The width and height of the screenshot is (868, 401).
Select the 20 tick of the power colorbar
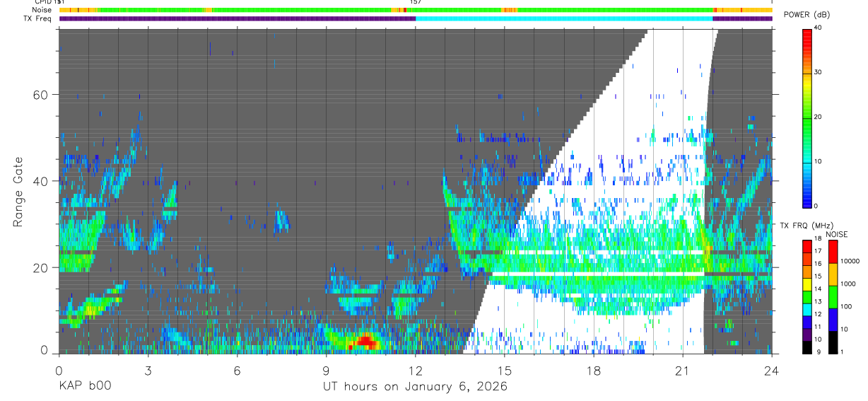point(817,117)
